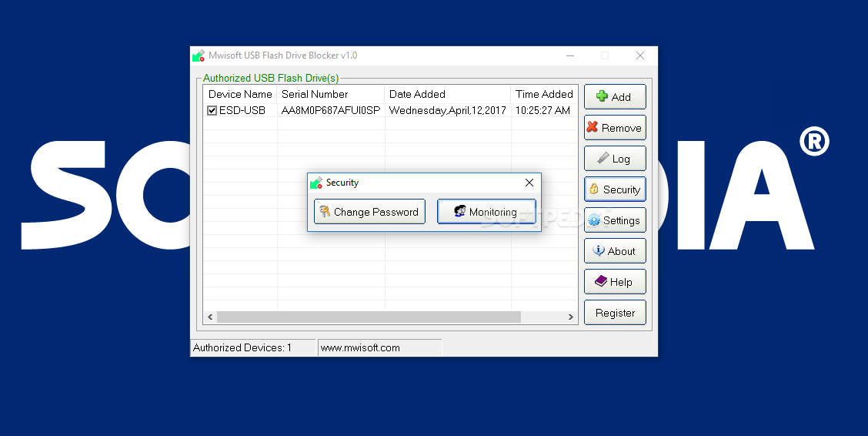Screen dimensions: 868x436
Task: Click the horizontal scrollbar thumb
Action: (369, 317)
